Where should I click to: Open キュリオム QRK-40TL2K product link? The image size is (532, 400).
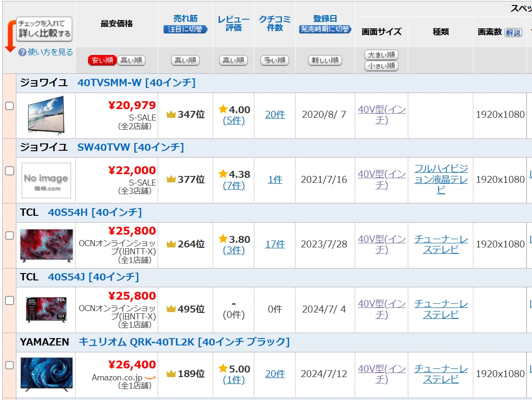tap(184, 342)
